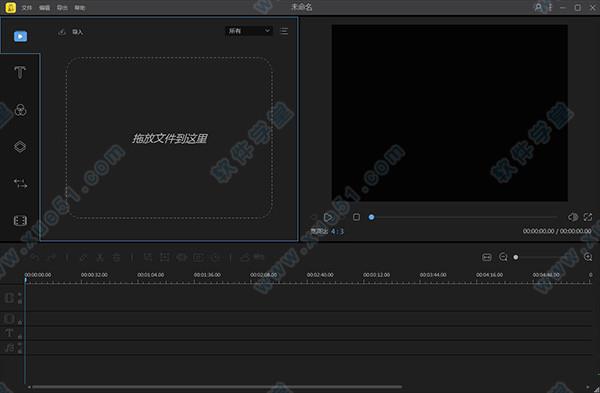Image resolution: width=600 pixels, height=393 pixels.
Task: Open the Text tool panel
Action: [20, 72]
